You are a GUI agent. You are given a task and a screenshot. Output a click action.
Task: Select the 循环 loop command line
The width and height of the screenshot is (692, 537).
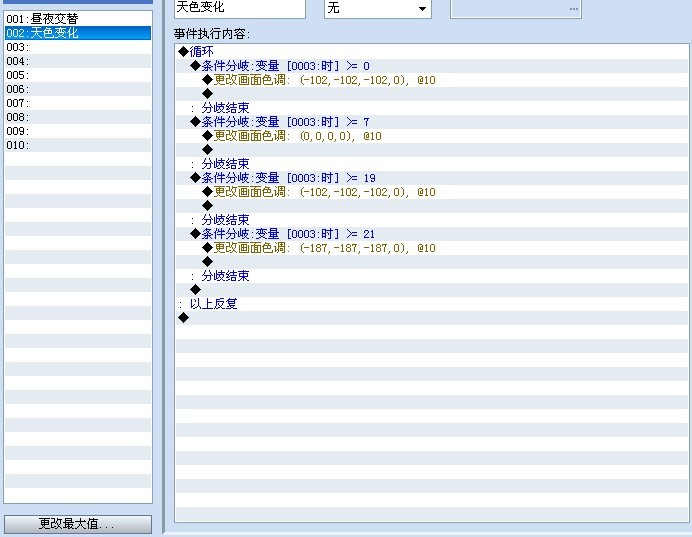[x=432, y=52]
